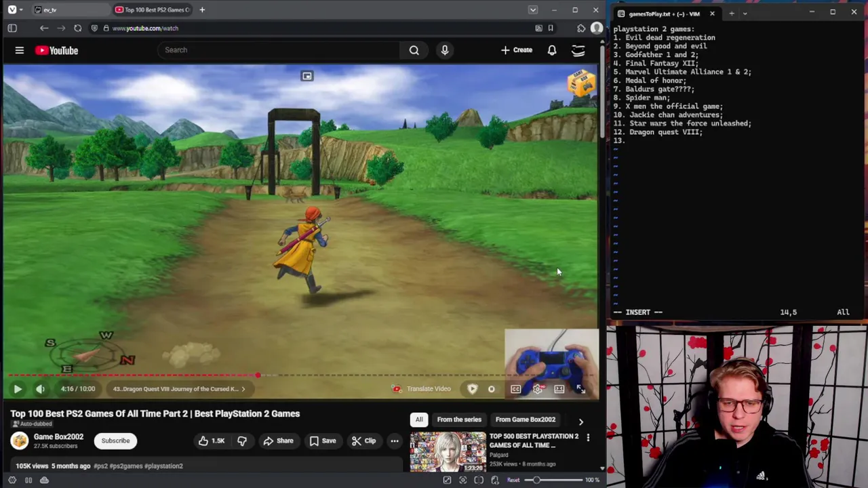
Task: Open new tab in VIM terminal window
Action: [731, 14]
